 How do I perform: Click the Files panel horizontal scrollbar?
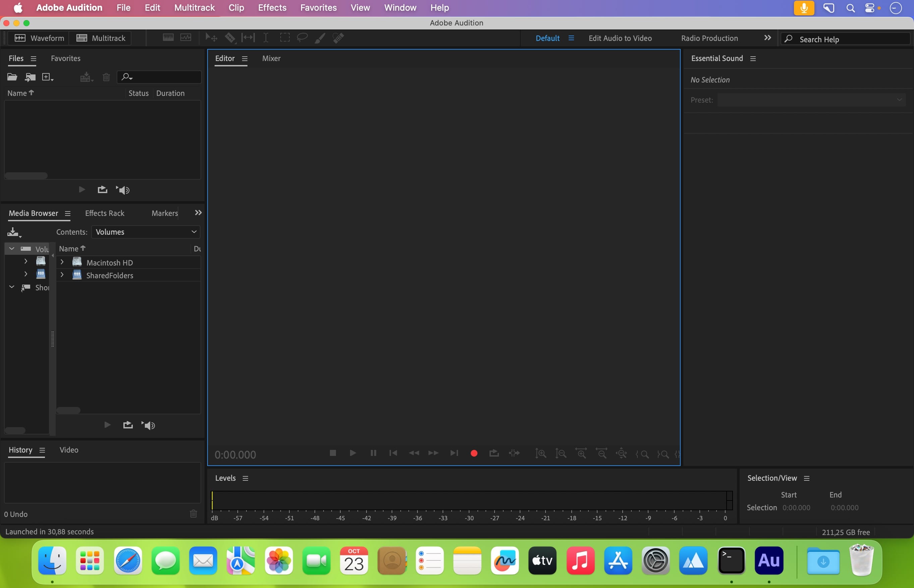[x=26, y=176]
